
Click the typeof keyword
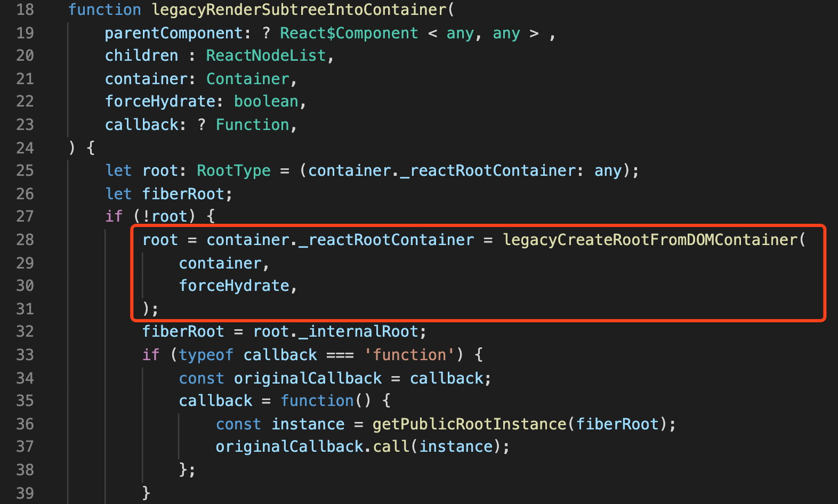pyautogui.click(x=206, y=355)
